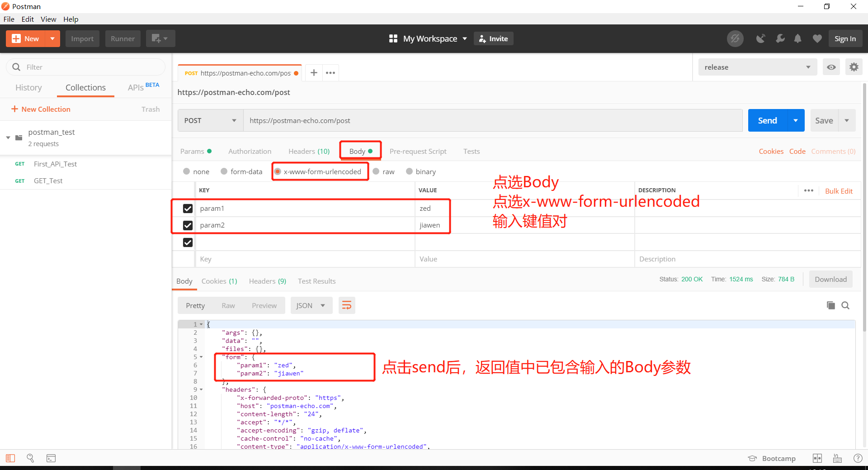Open the New button dropdown arrow
The width and height of the screenshot is (868, 470).
point(52,38)
